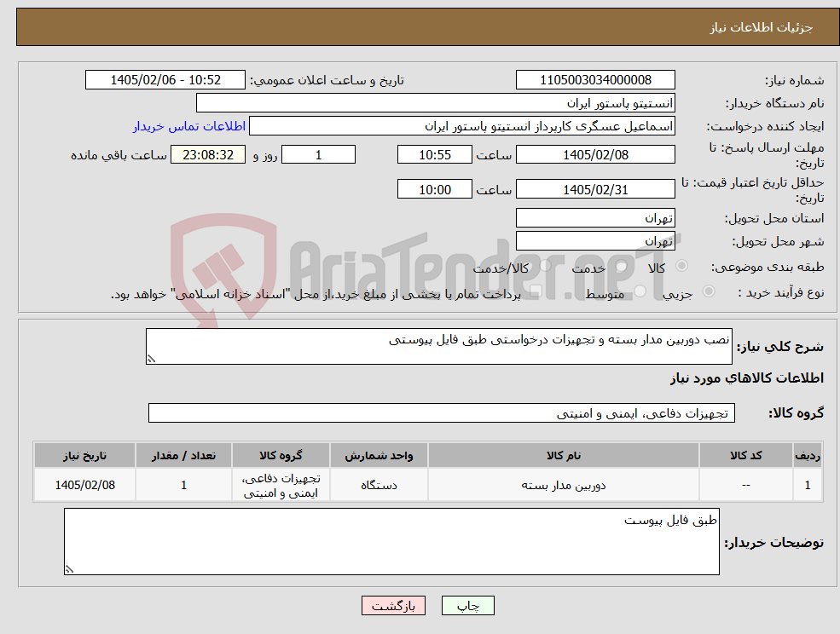The width and height of the screenshot is (840, 634).
Task: Click the response deadline date 1405/02/08 field
Action: point(595,155)
